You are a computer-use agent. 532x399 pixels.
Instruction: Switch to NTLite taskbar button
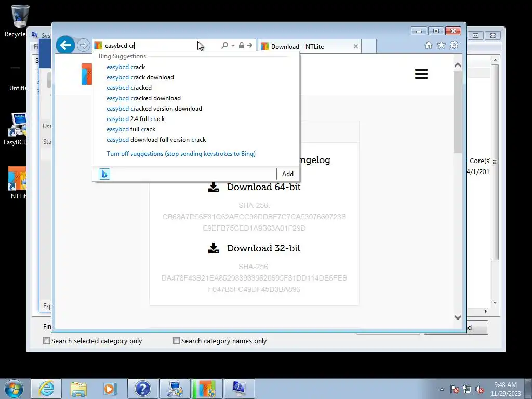[x=207, y=389]
